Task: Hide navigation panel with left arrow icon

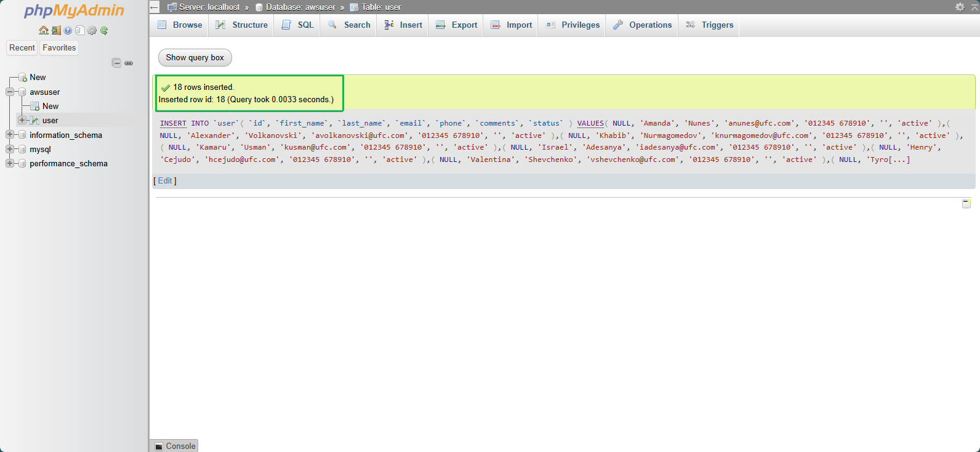Action: (x=155, y=7)
